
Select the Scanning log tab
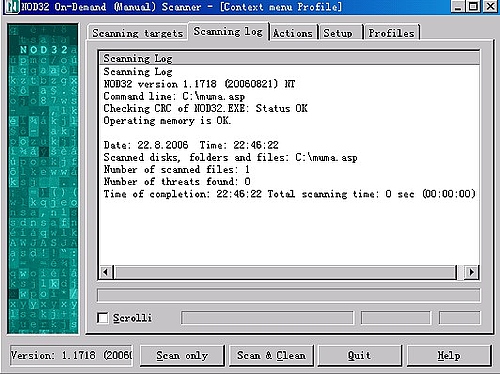click(228, 32)
